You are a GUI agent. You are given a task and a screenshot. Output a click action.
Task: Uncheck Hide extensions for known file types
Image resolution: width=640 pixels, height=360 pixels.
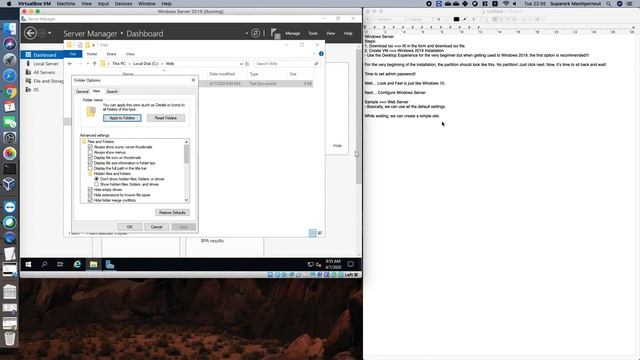point(90,195)
